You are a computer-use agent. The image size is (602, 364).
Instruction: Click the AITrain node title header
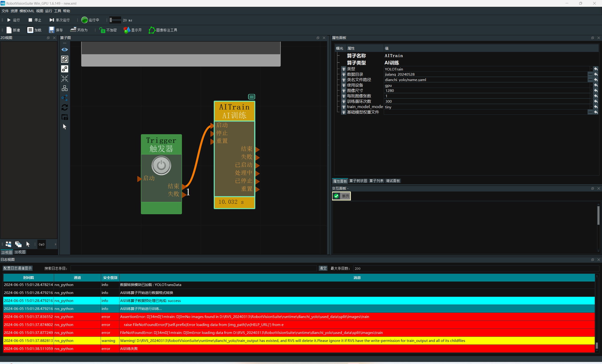click(234, 111)
